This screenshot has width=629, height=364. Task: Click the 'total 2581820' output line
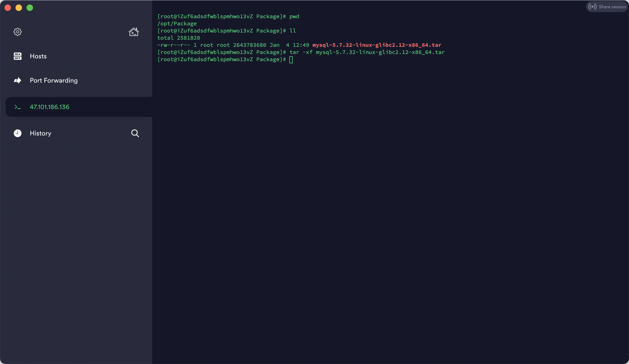pos(179,38)
